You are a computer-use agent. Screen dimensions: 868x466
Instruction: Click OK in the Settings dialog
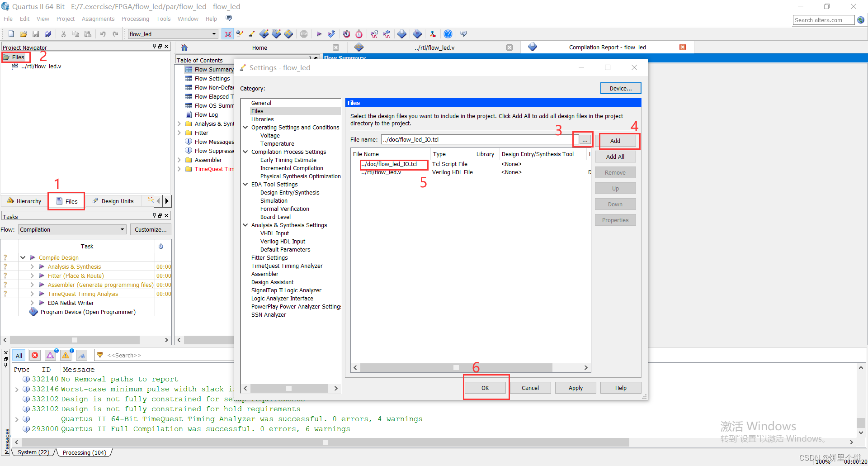pos(485,388)
